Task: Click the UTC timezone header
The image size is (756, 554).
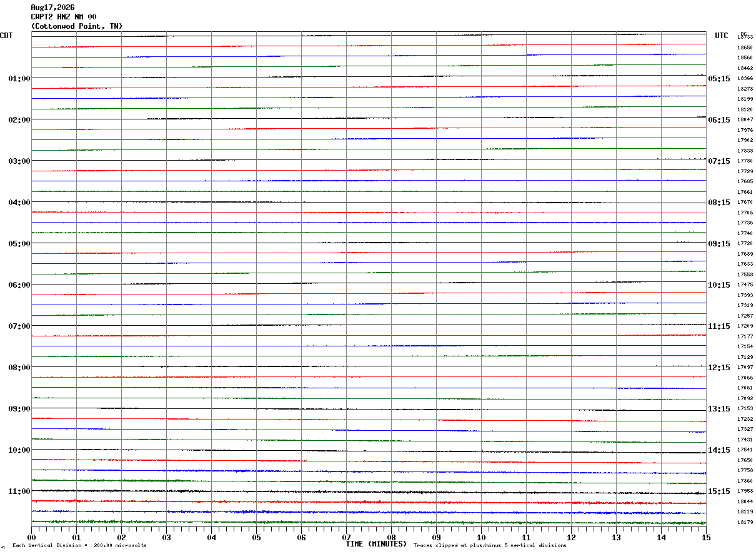Action: pyautogui.click(x=722, y=36)
